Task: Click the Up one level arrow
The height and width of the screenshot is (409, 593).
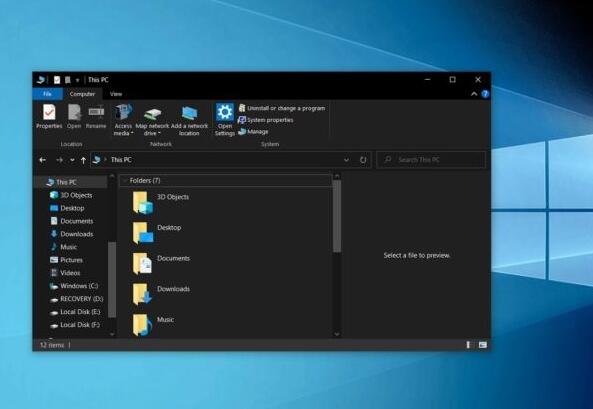Action: coord(83,160)
